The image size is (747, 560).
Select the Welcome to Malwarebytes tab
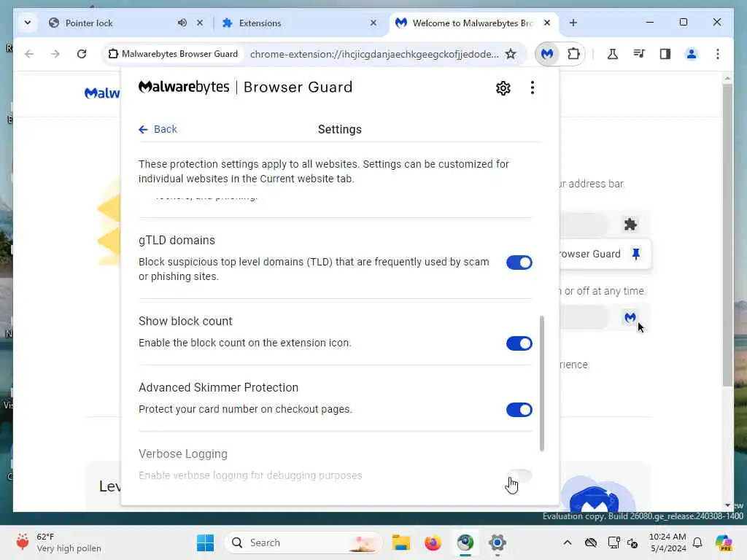[x=473, y=23]
